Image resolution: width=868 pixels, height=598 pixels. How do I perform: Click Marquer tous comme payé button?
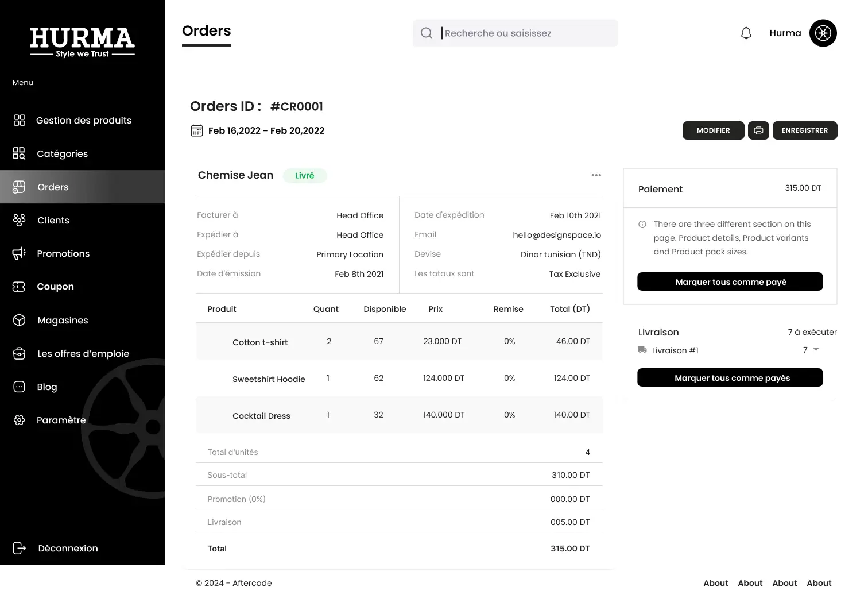click(x=730, y=282)
